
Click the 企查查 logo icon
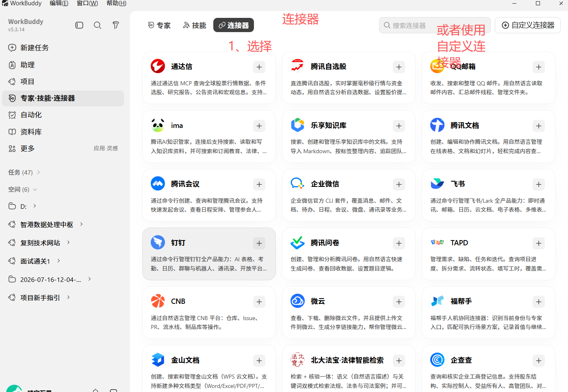[437, 360]
